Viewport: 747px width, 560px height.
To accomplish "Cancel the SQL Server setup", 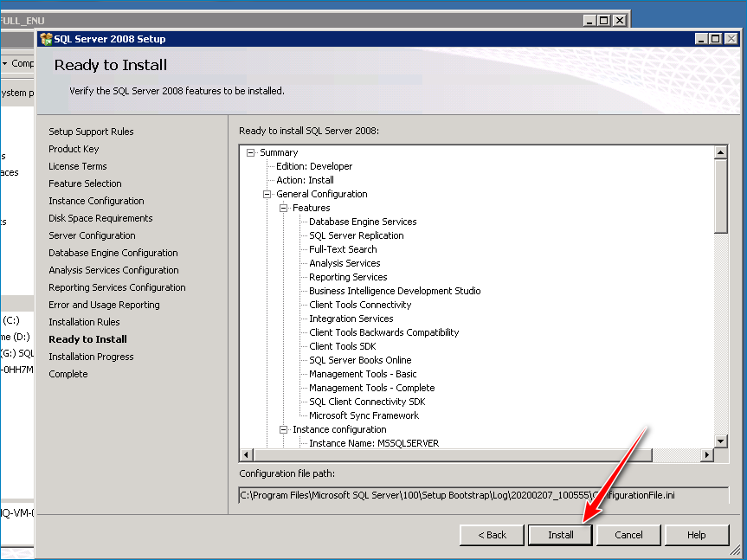I will coord(628,535).
